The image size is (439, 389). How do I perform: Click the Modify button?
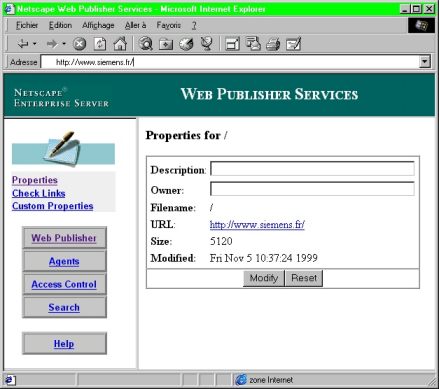click(264, 278)
